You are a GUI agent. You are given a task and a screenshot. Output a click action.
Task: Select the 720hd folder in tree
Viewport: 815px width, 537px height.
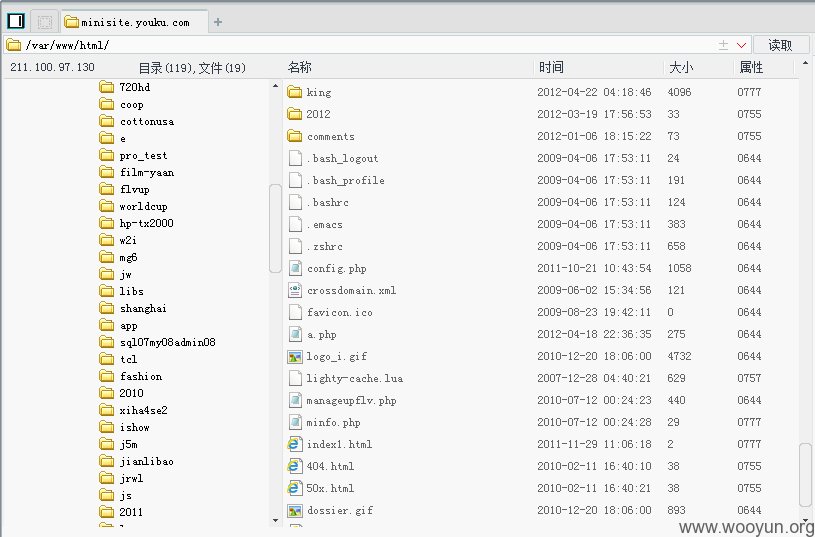[x=125, y=87]
